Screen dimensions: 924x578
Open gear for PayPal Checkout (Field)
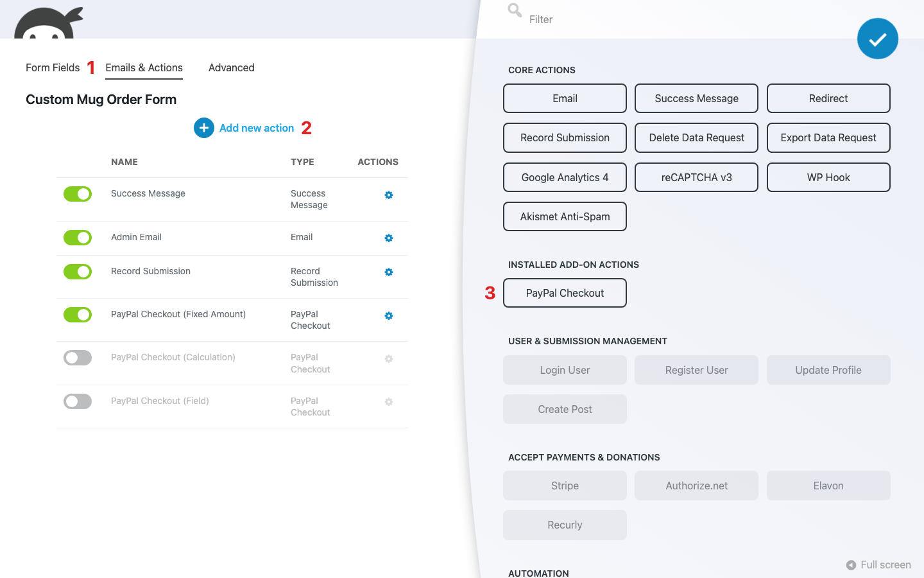coord(389,401)
